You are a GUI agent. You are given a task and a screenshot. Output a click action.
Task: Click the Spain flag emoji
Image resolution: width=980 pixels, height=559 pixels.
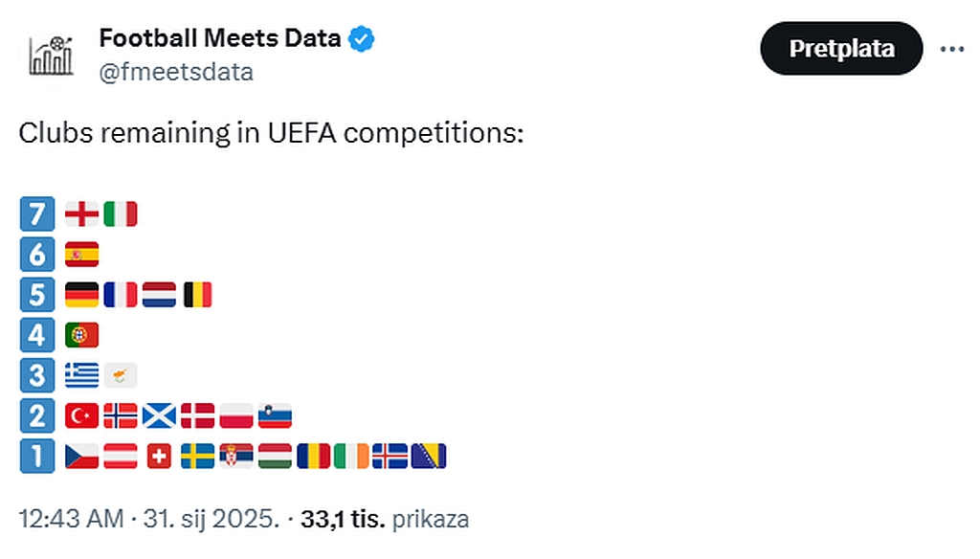(x=81, y=255)
